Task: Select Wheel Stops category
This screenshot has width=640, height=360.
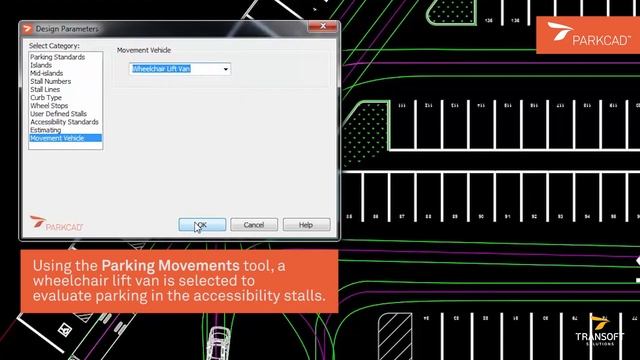Action: coord(49,106)
